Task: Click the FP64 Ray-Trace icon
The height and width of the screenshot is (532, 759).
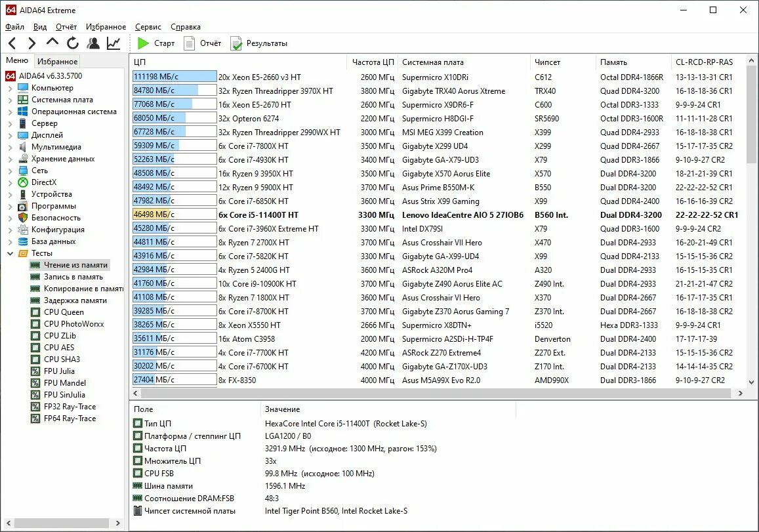Action: tap(35, 419)
